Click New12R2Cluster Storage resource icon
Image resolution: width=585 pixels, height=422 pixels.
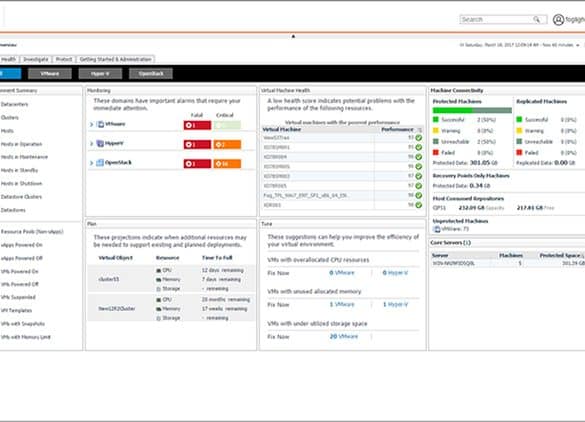(x=159, y=318)
